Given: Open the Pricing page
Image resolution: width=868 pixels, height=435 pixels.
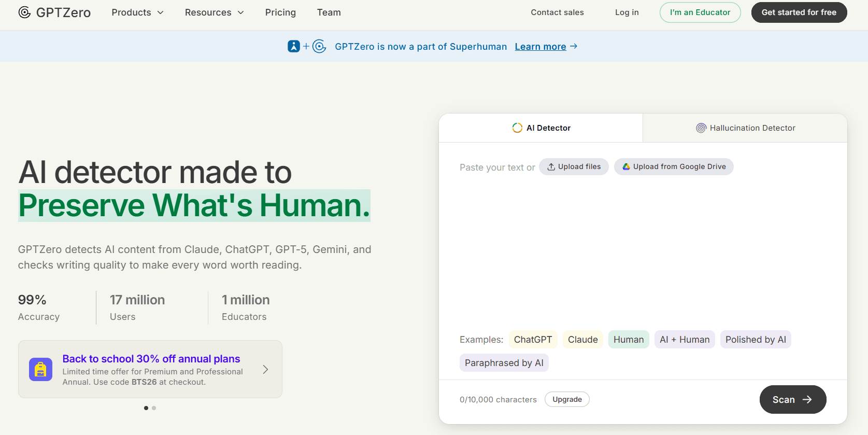Looking at the screenshot, I should 280,12.
